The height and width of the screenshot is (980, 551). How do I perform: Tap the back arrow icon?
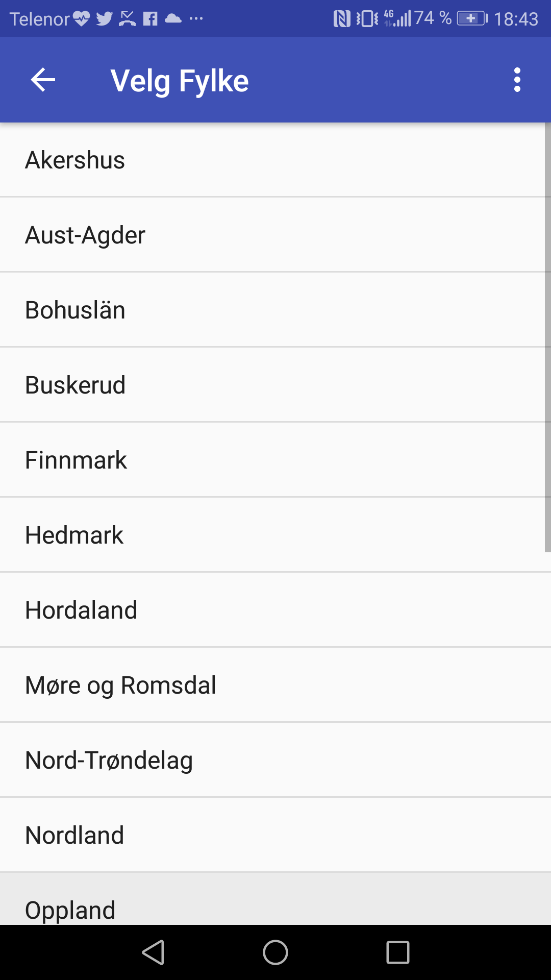click(x=43, y=80)
